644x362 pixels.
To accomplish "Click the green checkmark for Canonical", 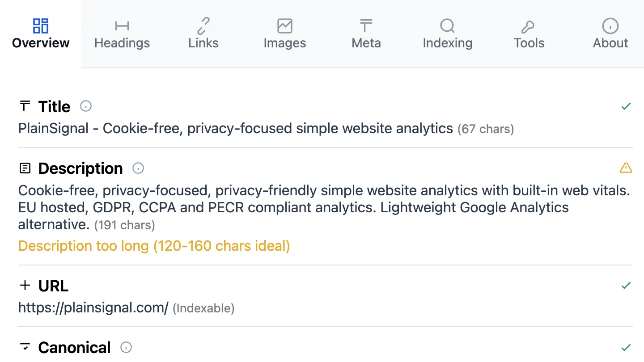I will [626, 347].
